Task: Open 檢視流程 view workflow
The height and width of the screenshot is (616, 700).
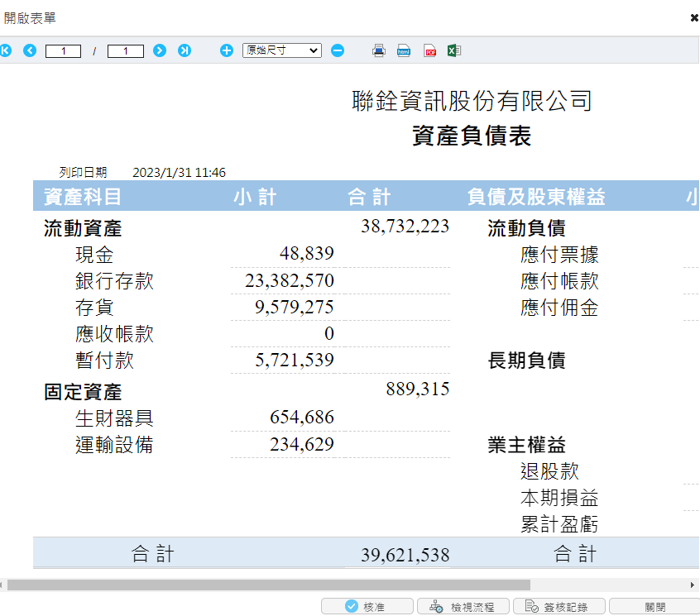Action: (x=463, y=607)
